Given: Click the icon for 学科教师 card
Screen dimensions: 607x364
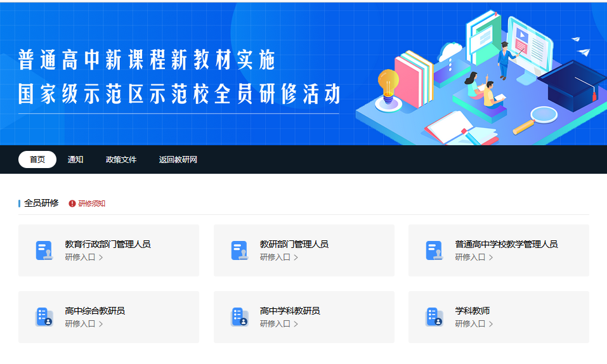Looking at the screenshot, I should tap(434, 317).
